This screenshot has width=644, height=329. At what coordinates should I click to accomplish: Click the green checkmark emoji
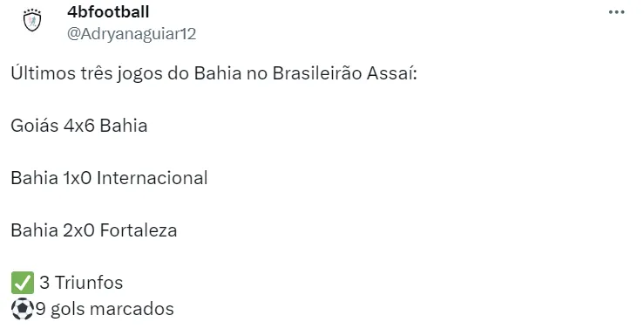[x=22, y=283]
